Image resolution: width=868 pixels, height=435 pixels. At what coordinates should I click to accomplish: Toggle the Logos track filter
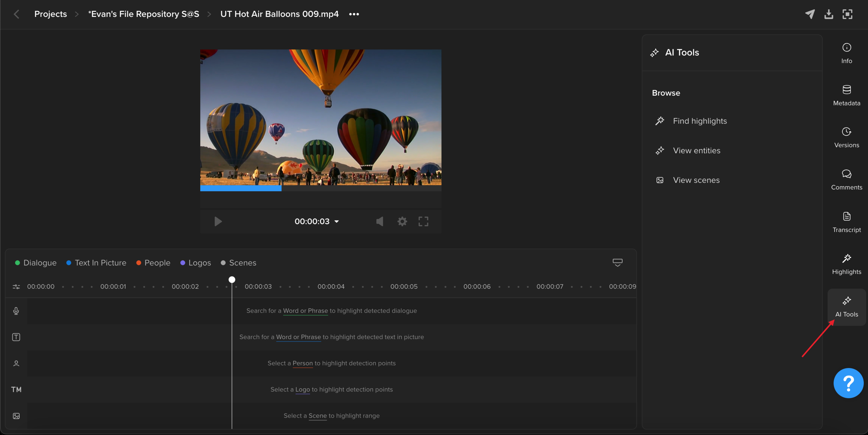tap(196, 262)
